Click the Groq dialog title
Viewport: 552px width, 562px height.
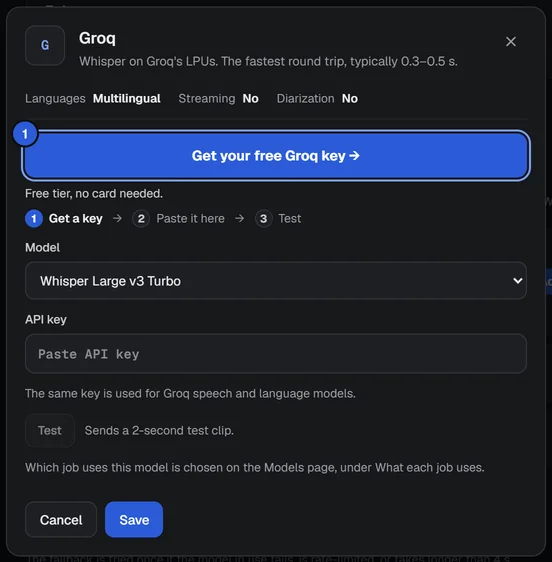click(97, 38)
